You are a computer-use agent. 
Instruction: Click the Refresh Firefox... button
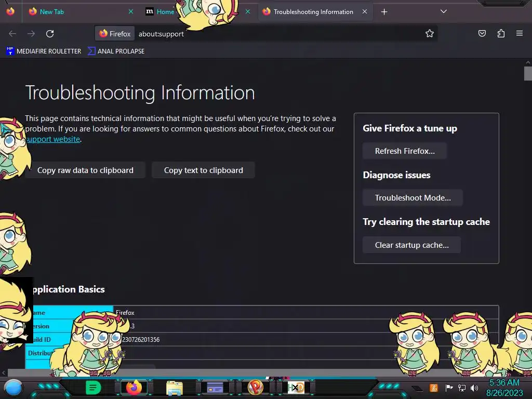(x=404, y=151)
